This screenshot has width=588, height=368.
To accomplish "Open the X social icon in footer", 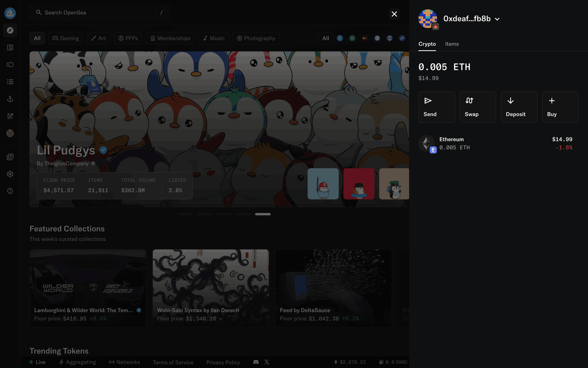I will click(x=267, y=362).
